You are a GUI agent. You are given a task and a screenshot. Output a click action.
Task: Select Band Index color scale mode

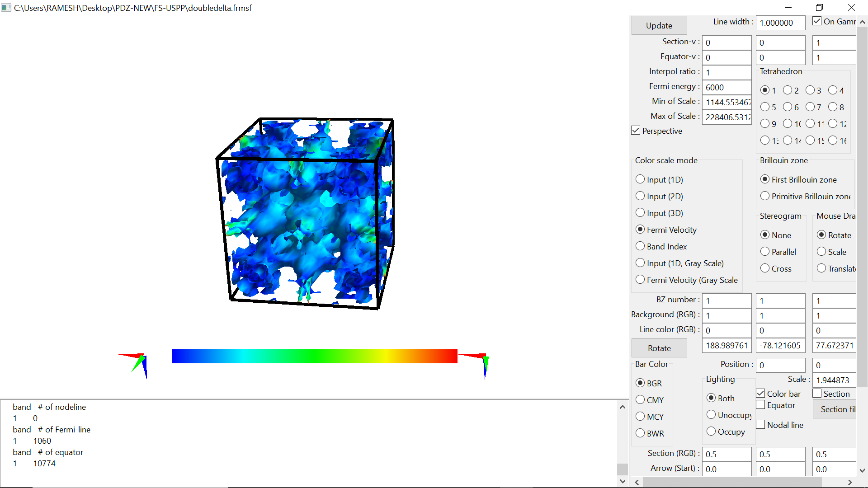(x=640, y=246)
